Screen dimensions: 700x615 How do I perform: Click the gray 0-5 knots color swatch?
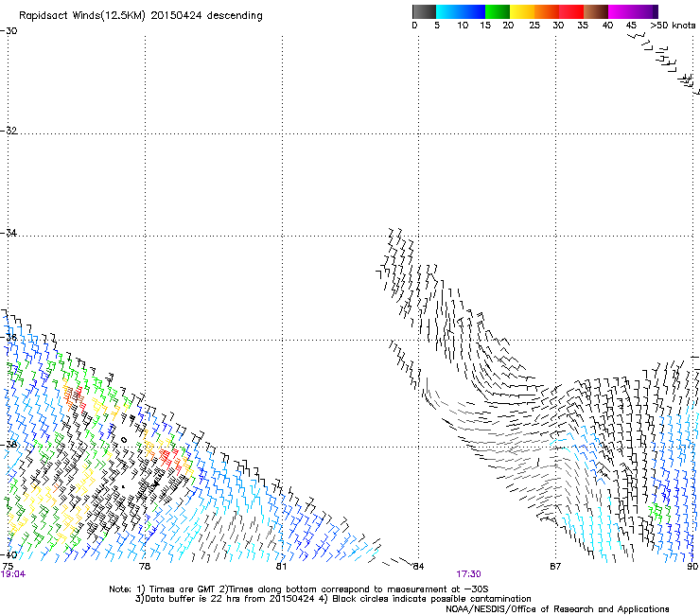click(x=424, y=11)
